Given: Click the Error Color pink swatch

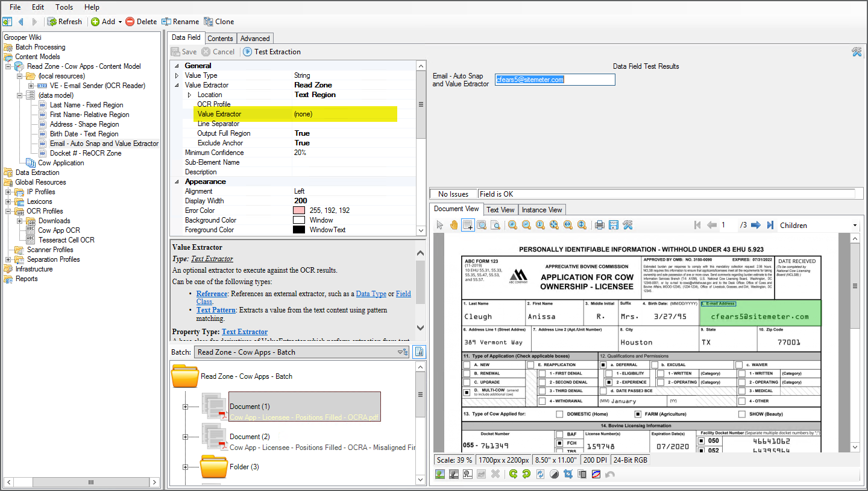Looking at the screenshot, I should (x=298, y=211).
